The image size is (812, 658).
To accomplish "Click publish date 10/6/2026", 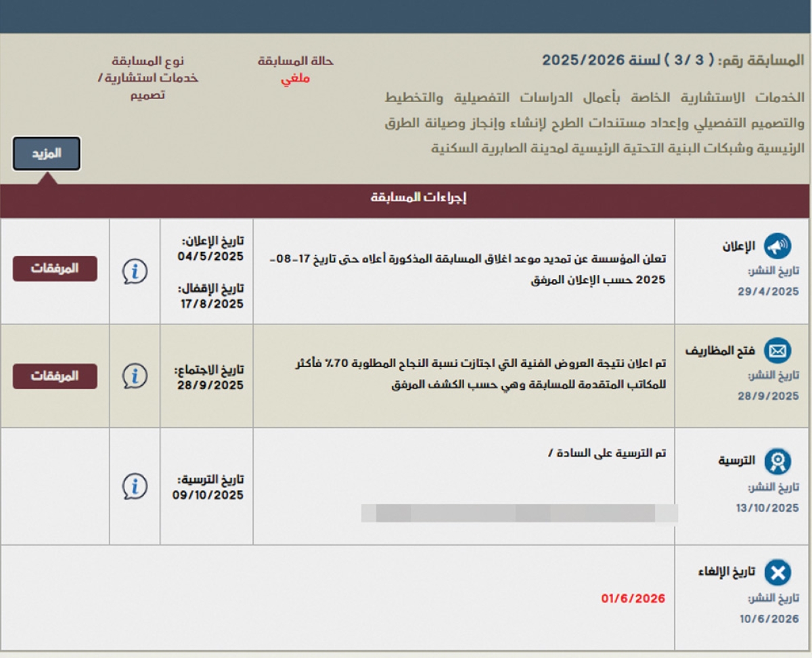I will point(769,619).
